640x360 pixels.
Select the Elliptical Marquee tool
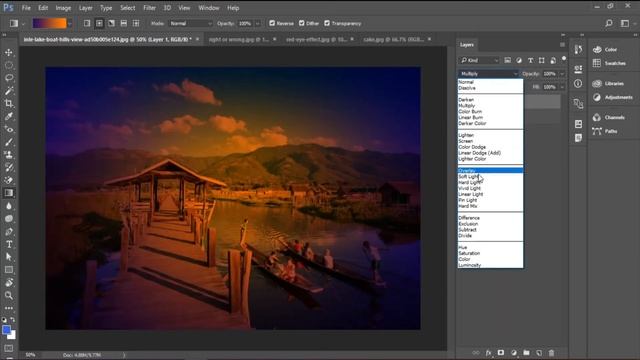click(9, 65)
